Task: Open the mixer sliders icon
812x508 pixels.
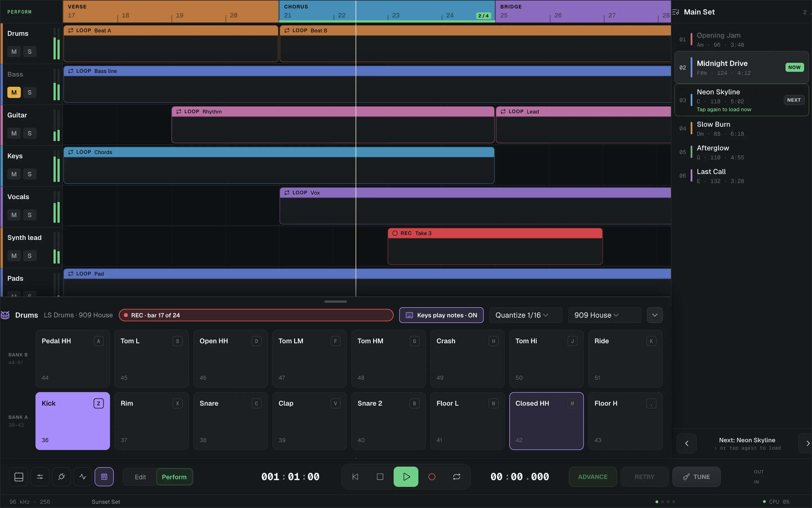Action: pos(40,477)
